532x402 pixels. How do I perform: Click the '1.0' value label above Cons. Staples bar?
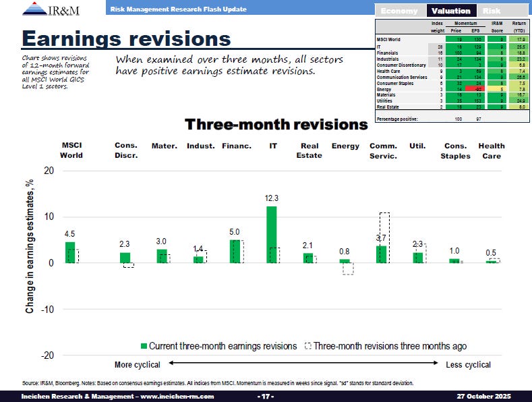[x=454, y=251]
